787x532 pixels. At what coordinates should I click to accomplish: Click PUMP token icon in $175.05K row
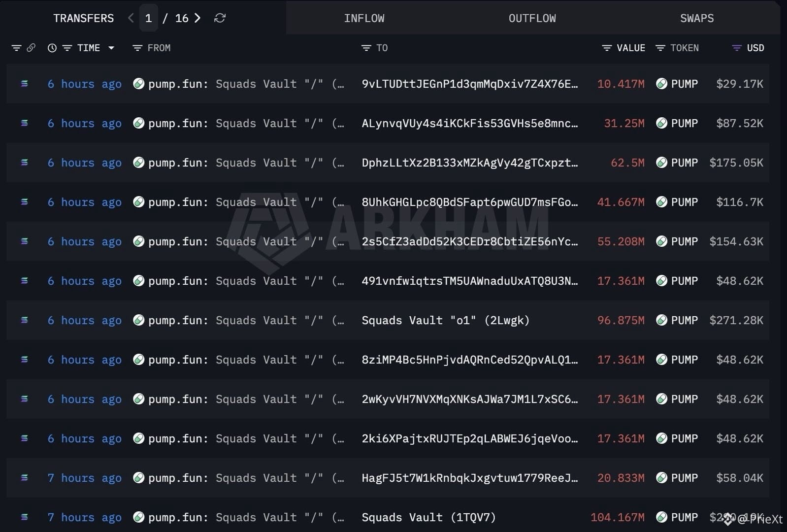662,163
